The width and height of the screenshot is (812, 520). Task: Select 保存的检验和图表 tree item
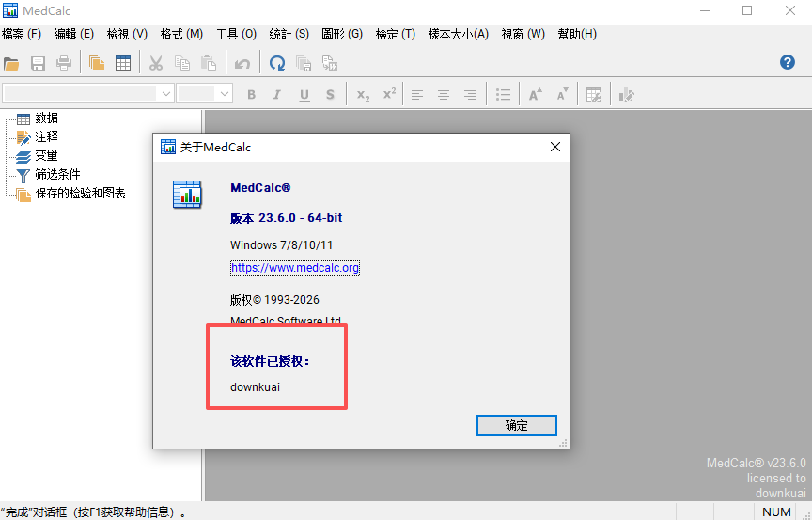80,193
